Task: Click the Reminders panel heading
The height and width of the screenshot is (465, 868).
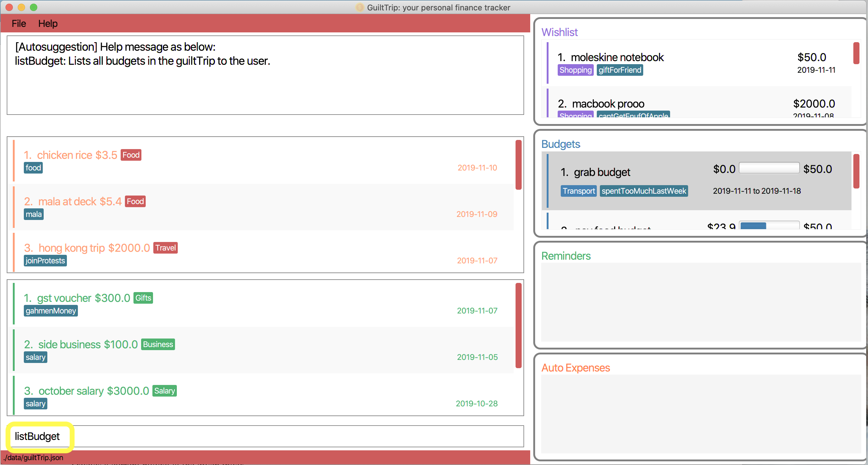Action: [x=566, y=256]
